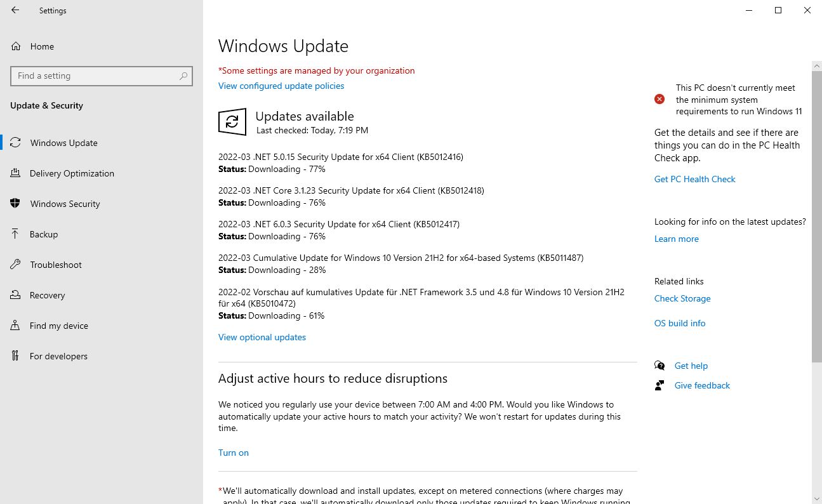Click the Give feedback person icon

coord(660,385)
